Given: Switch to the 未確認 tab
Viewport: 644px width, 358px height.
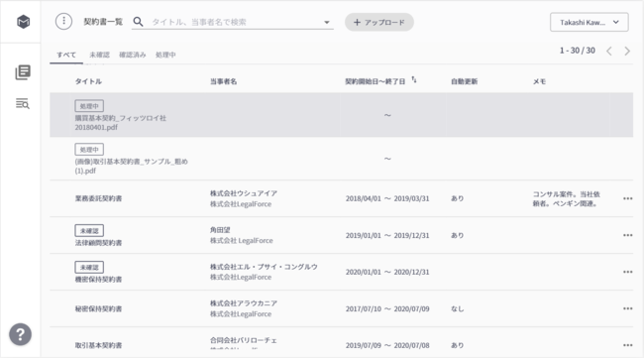Looking at the screenshot, I should click(x=99, y=55).
